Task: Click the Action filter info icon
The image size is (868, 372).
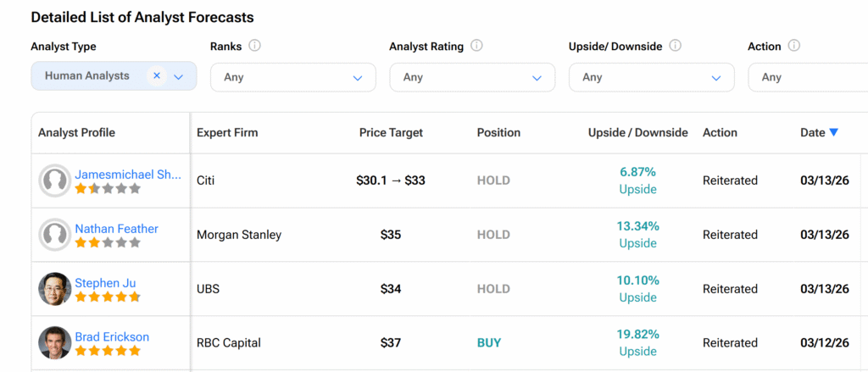Action: (x=793, y=46)
